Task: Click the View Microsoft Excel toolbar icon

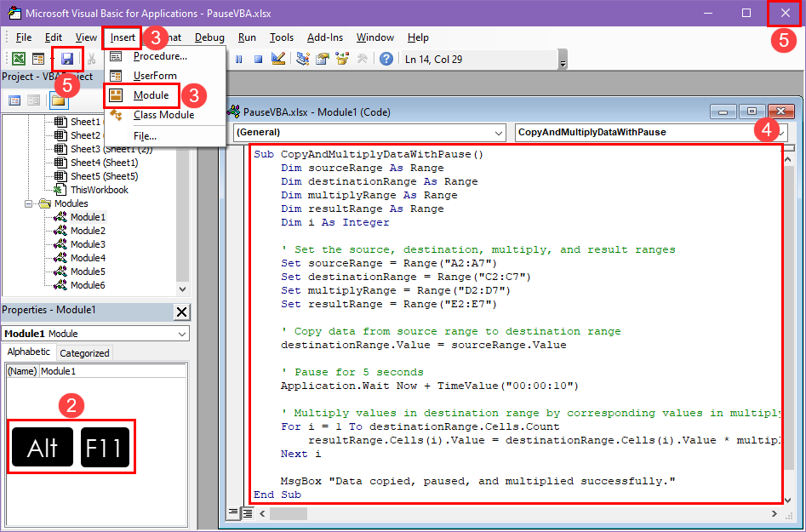Action: tap(19, 59)
